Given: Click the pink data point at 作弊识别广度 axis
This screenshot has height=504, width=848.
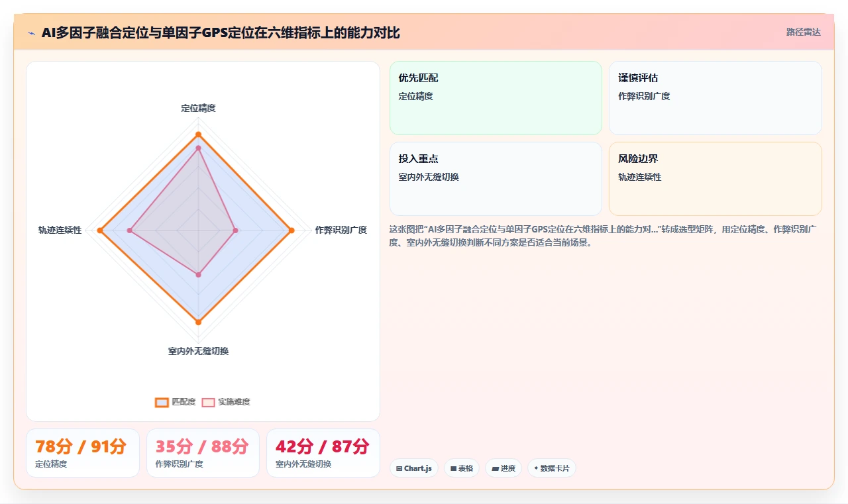Looking at the screenshot, I should (x=236, y=230).
